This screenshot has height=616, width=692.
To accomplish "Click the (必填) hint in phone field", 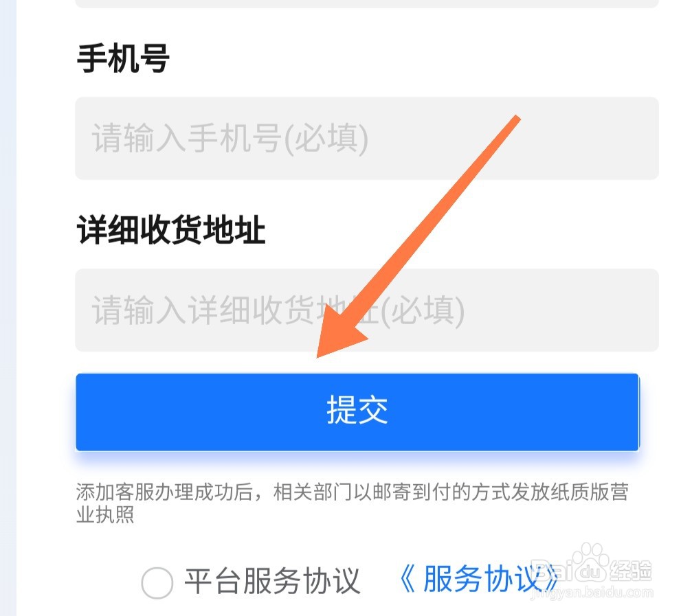I will pyautogui.click(x=326, y=139).
